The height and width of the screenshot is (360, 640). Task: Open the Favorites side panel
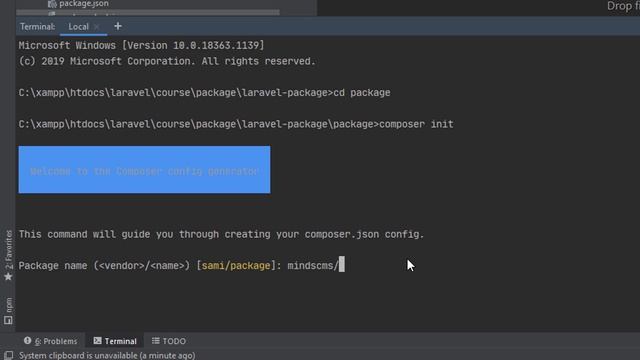tap(8, 256)
